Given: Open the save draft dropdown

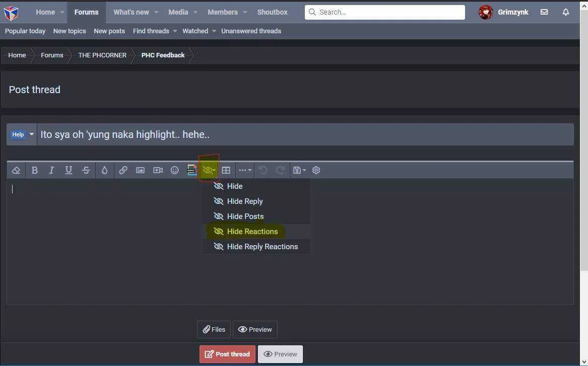Looking at the screenshot, I should (x=299, y=171).
